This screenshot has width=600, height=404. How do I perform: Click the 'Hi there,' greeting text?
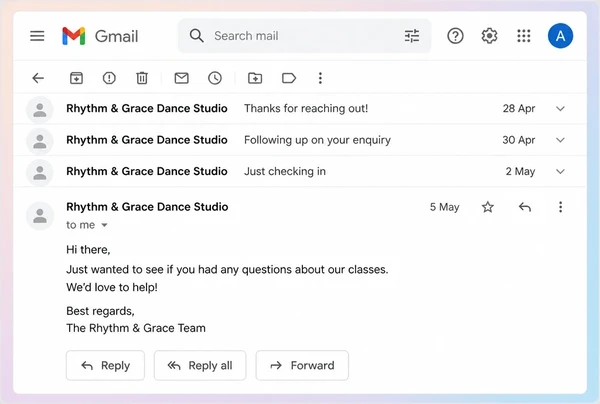[x=88, y=249]
